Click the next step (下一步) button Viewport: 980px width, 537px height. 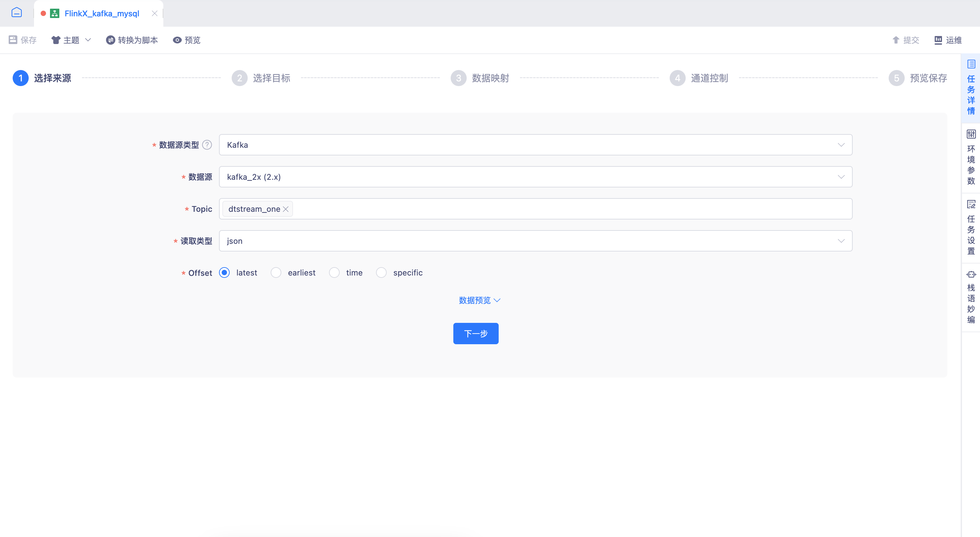pos(476,334)
